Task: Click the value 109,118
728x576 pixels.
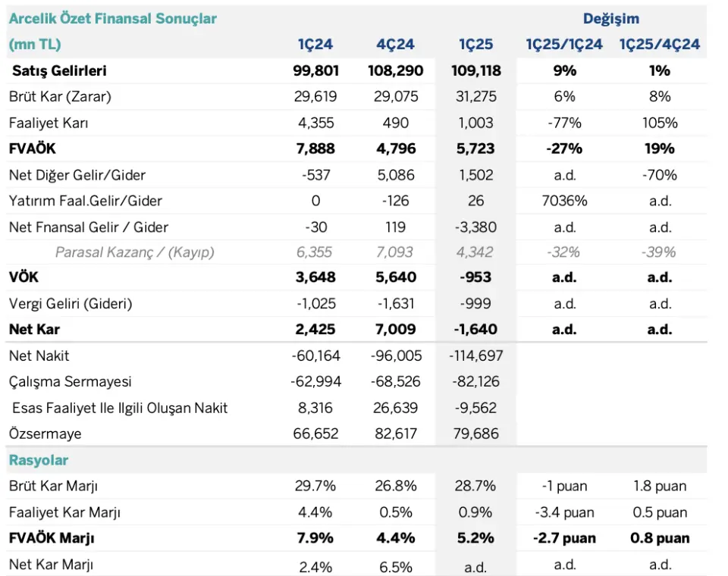Action: click(476, 70)
